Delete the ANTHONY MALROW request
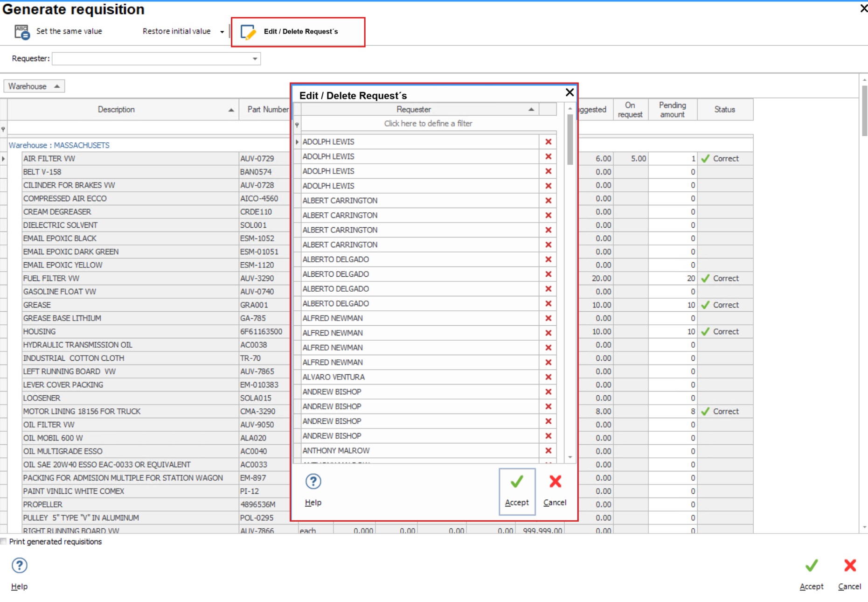The image size is (868, 602). (549, 451)
